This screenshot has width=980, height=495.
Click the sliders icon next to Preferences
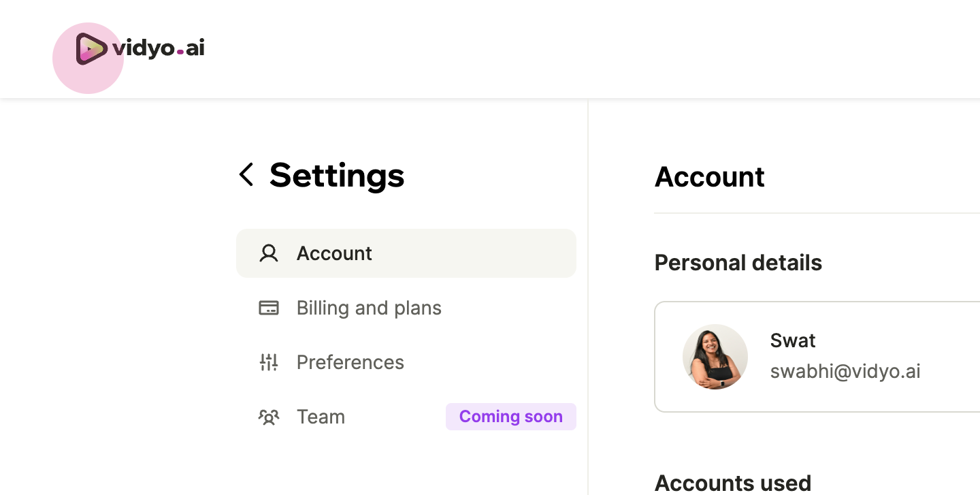click(269, 362)
